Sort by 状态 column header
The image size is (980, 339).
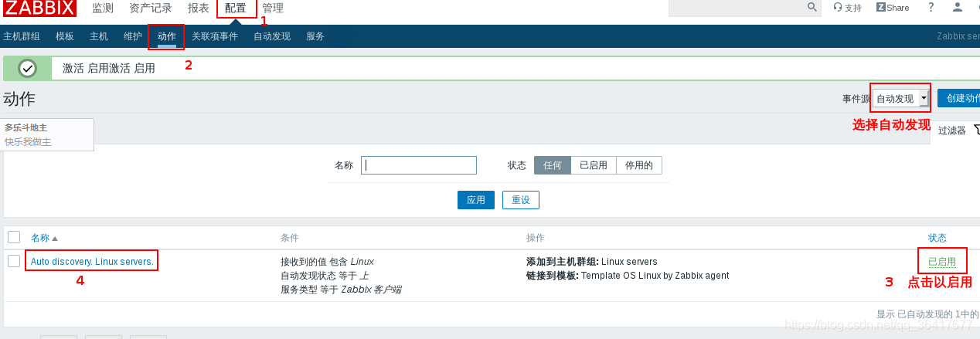click(x=937, y=238)
